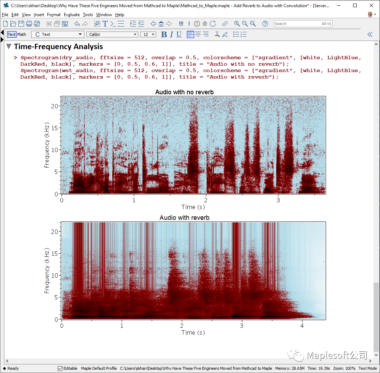Image resolution: width=380 pixels, height=373 pixels.
Task: Open a file with the folder icon
Action: [13, 24]
